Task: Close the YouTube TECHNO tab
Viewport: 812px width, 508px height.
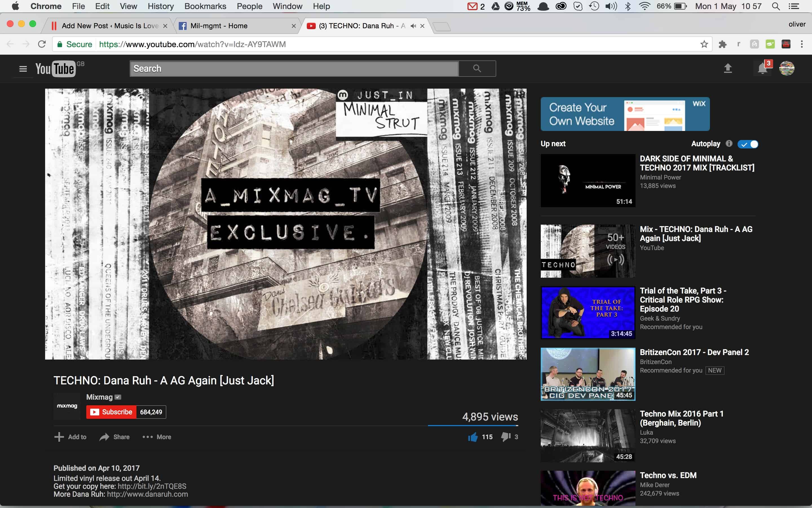Action: pyautogui.click(x=422, y=26)
